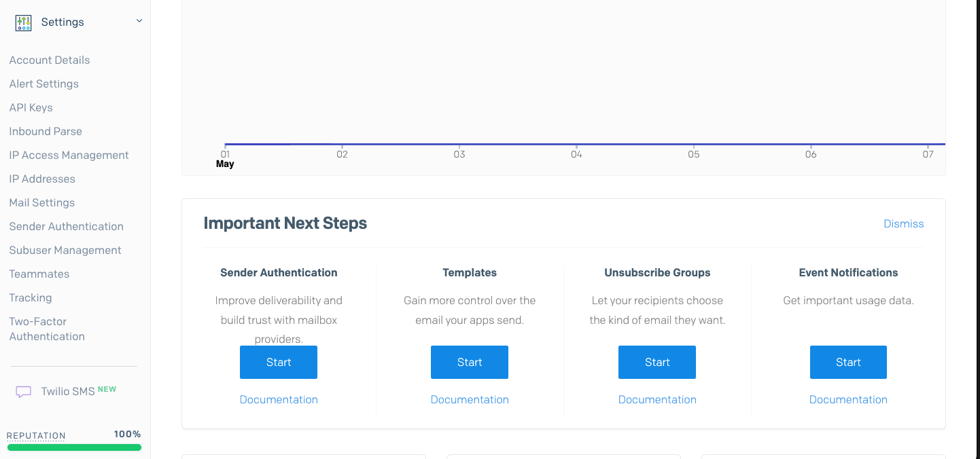The width and height of the screenshot is (980, 459).
Task: Click the Twilio SMS chat bubble icon
Action: coord(24,392)
